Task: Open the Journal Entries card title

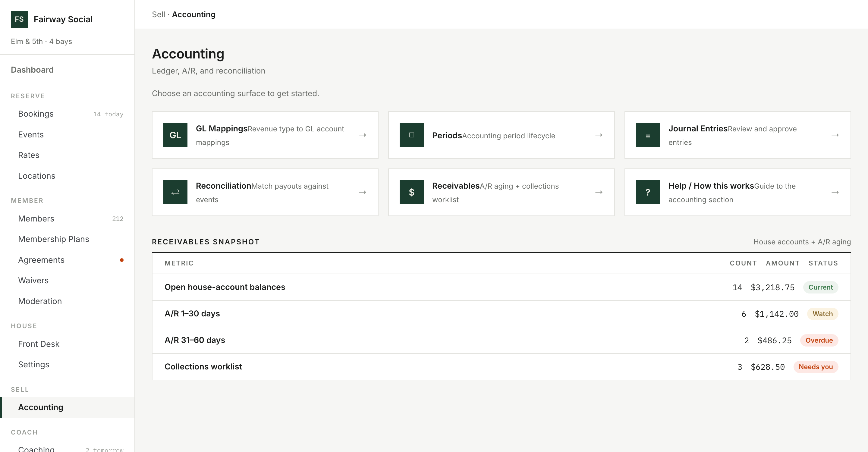Action: click(x=698, y=129)
